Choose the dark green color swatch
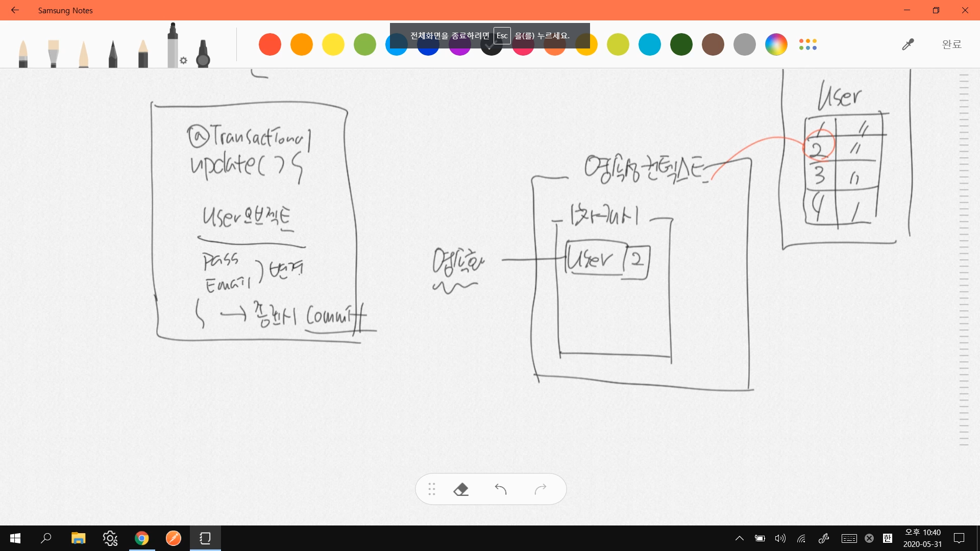The height and width of the screenshot is (551, 980). coord(681,45)
